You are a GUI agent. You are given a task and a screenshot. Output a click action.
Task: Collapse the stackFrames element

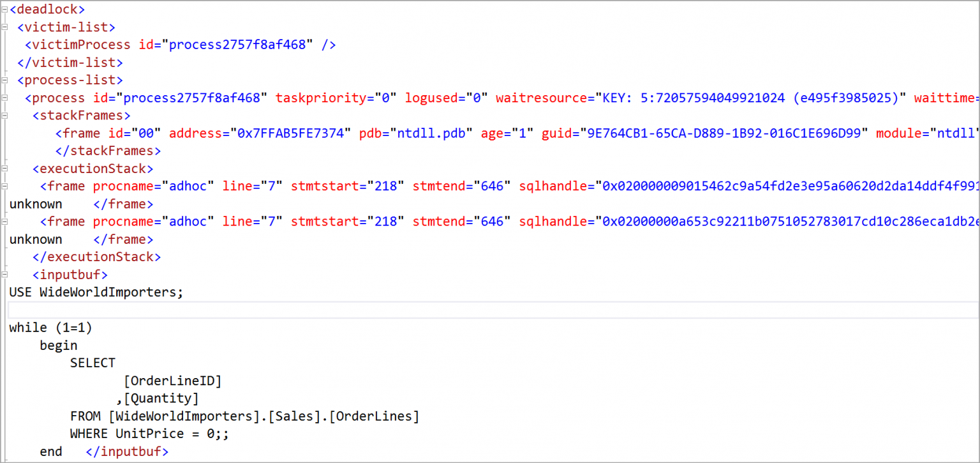click(x=5, y=116)
